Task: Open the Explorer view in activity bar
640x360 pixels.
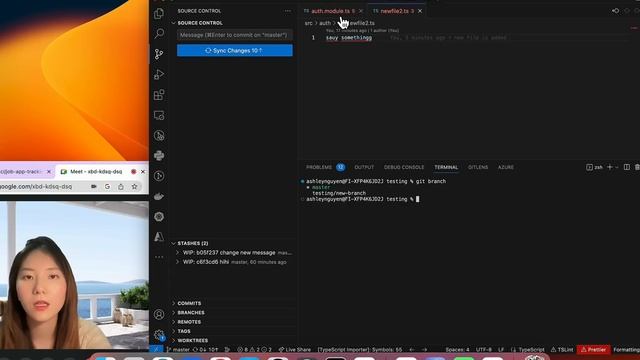Action: coord(159,13)
